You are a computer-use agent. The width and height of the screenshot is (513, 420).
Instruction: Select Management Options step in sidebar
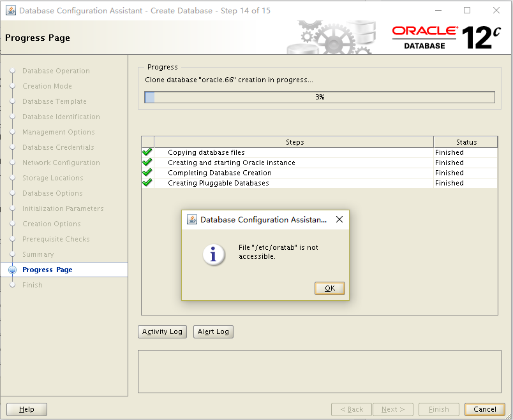pos(59,133)
